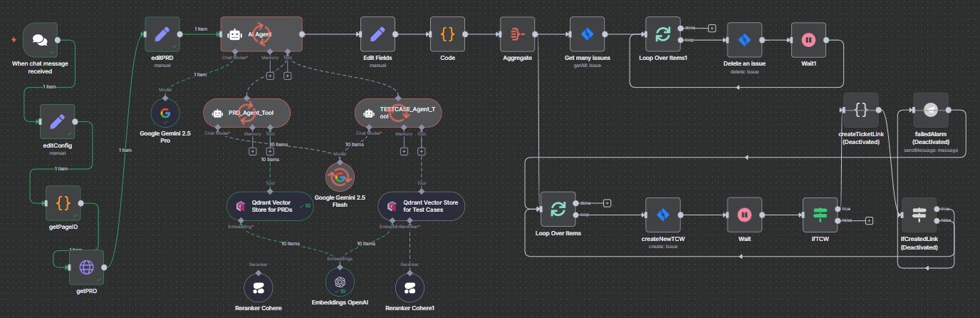Click plus on Loop Over Items1 done output
Image resolution: width=980 pixels, height=318 pixels.
[x=711, y=29]
